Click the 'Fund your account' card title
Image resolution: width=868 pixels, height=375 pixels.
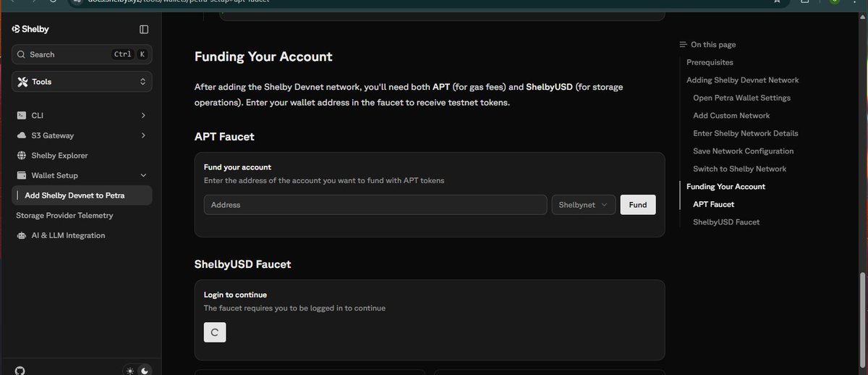coord(237,167)
